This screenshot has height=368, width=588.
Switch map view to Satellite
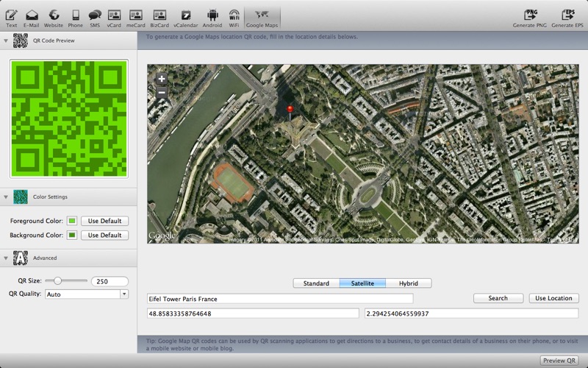click(x=362, y=283)
